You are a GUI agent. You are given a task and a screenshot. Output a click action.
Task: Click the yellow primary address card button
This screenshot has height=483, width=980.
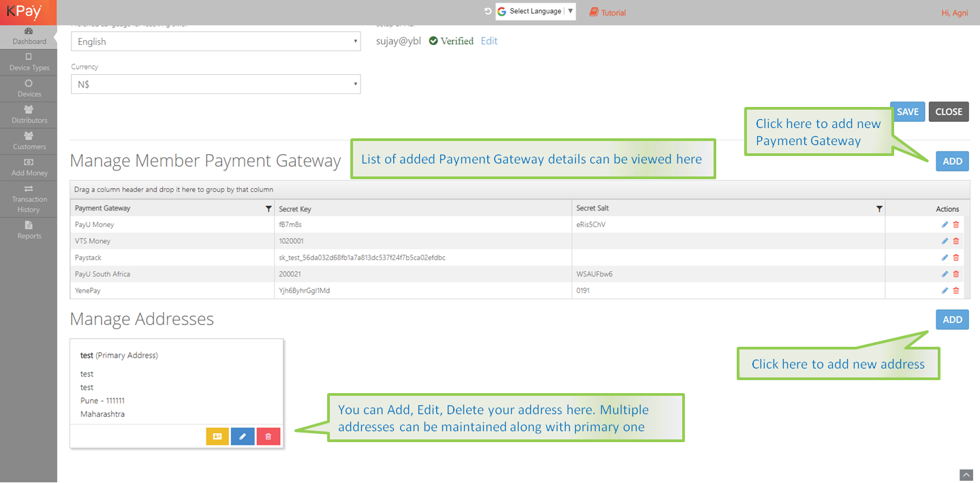pyautogui.click(x=217, y=437)
